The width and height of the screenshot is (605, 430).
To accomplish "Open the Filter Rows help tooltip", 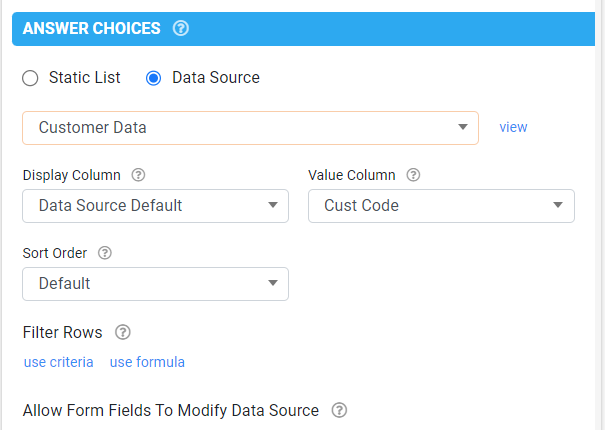I will point(123,332).
